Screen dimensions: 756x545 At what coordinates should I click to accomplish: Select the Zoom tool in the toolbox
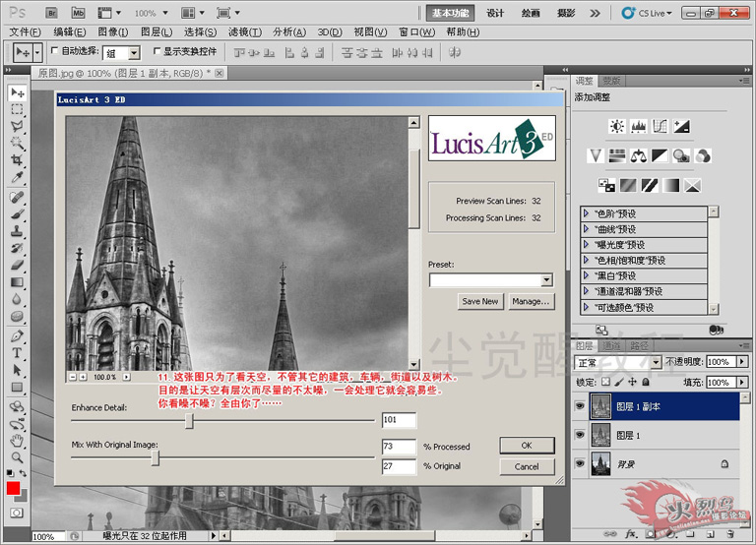(x=17, y=457)
